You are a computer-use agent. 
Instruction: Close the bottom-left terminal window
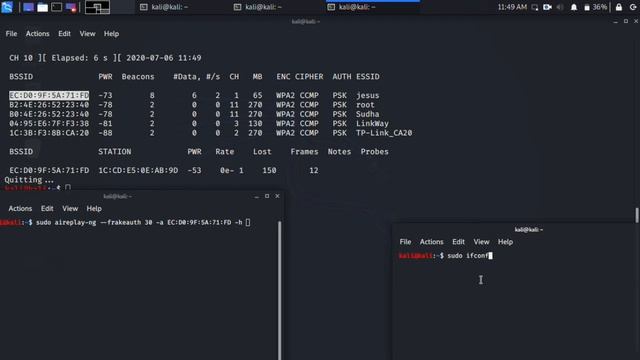pos(277,196)
